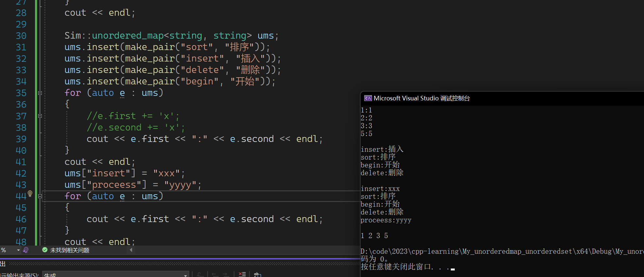Click on "unordered_map" type at line 30

tap(128, 36)
